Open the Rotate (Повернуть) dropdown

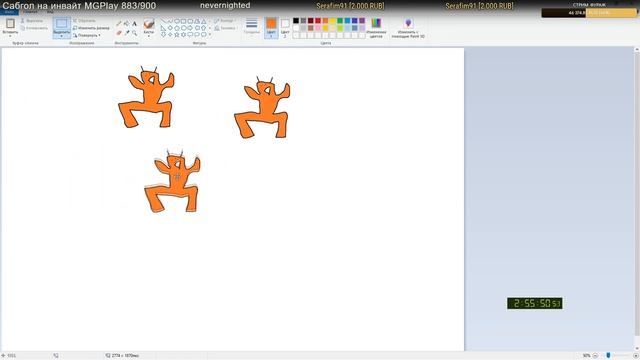click(x=87, y=35)
